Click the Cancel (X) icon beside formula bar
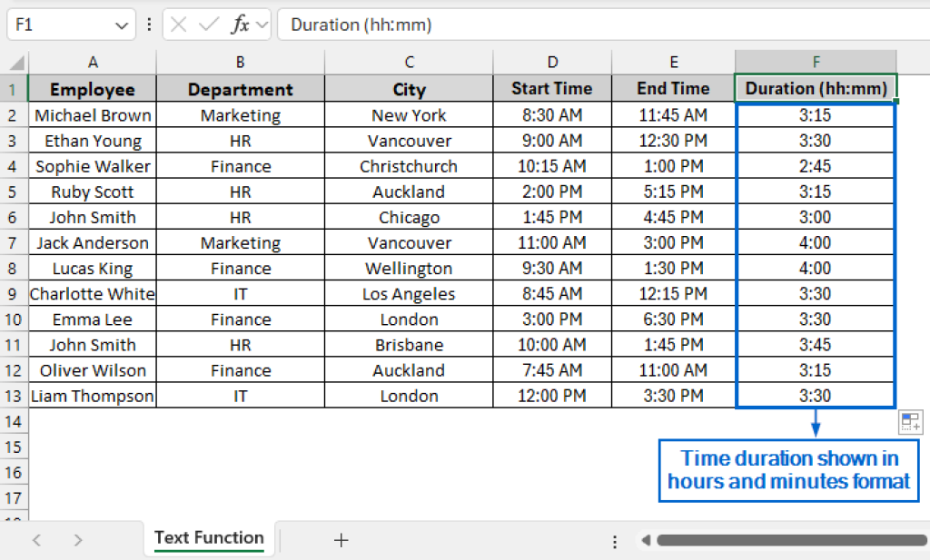Viewport: 930px width, 560px height. click(178, 25)
